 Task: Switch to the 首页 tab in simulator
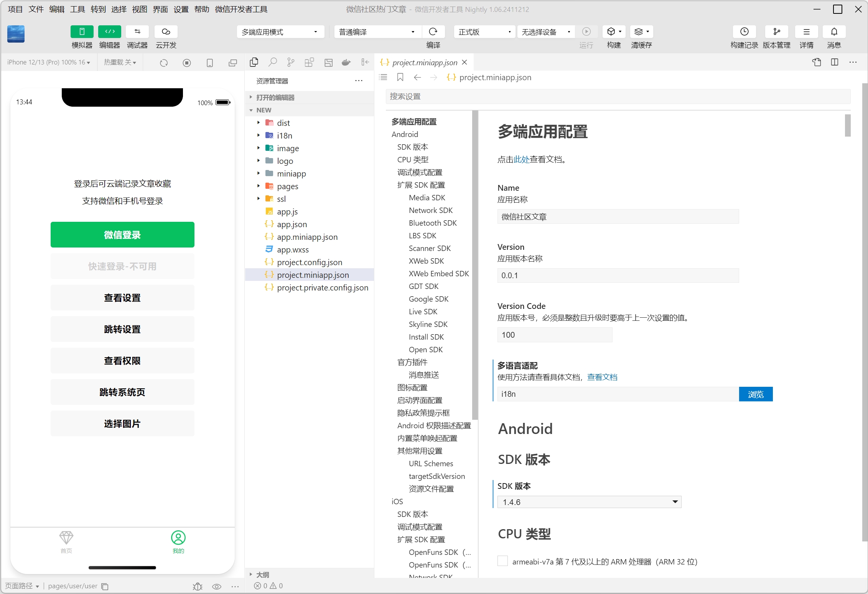point(66,542)
